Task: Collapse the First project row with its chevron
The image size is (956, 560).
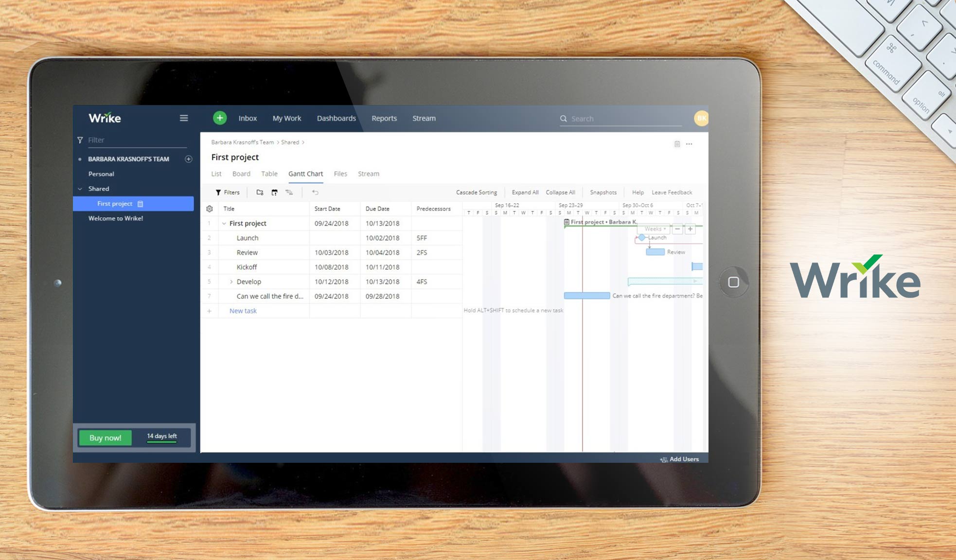Action: click(224, 223)
